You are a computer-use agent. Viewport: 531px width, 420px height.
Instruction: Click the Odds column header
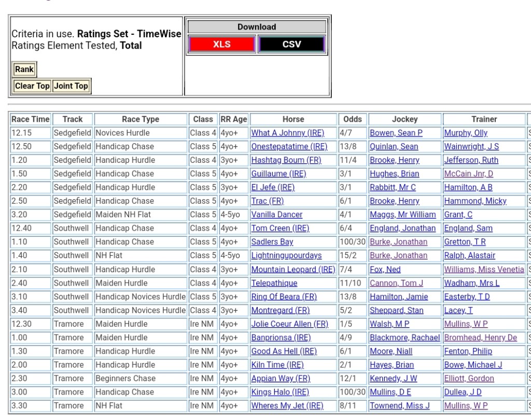353,119
